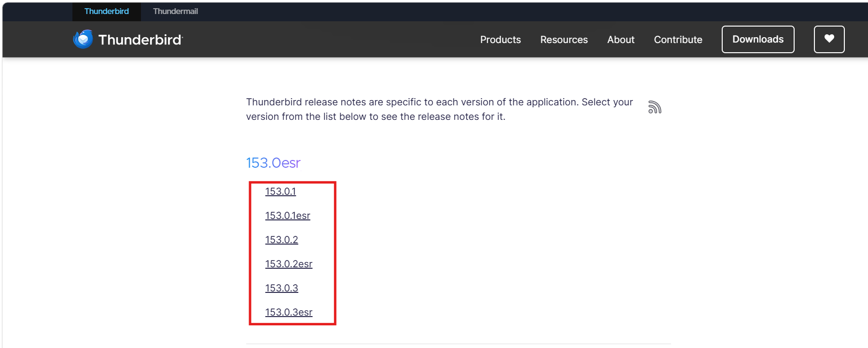Open the RSS feed icon
This screenshot has width=868, height=348.
[655, 107]
